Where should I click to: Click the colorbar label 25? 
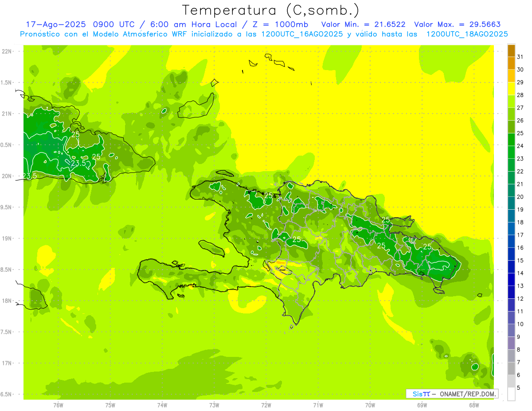tap(520, 133)
